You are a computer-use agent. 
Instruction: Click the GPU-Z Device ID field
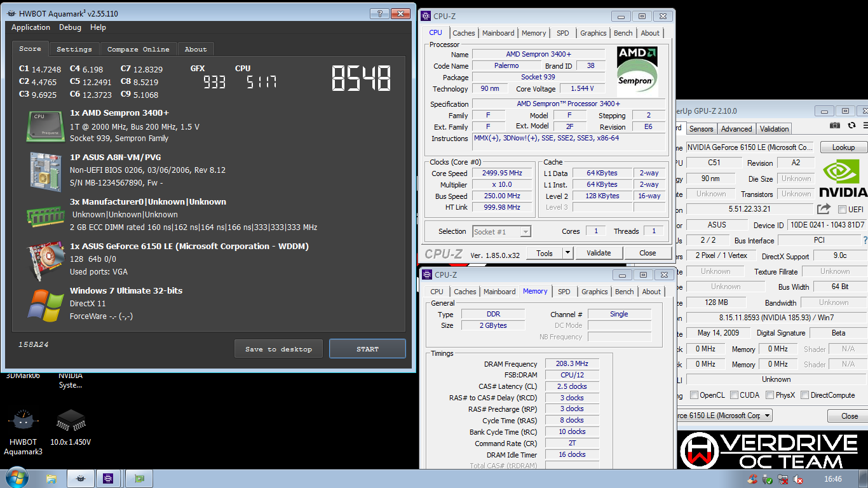coord(827,225)
